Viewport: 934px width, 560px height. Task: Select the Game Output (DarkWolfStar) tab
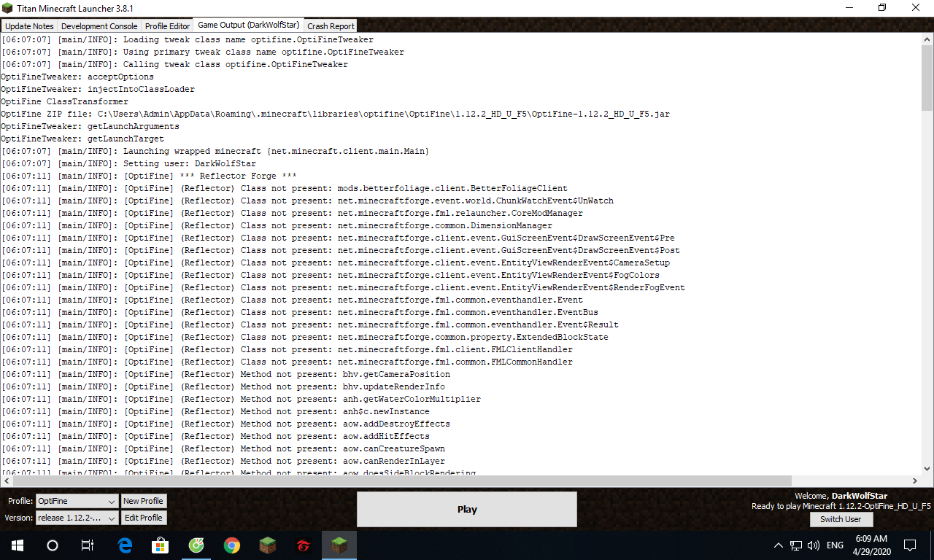pos(249,25)
